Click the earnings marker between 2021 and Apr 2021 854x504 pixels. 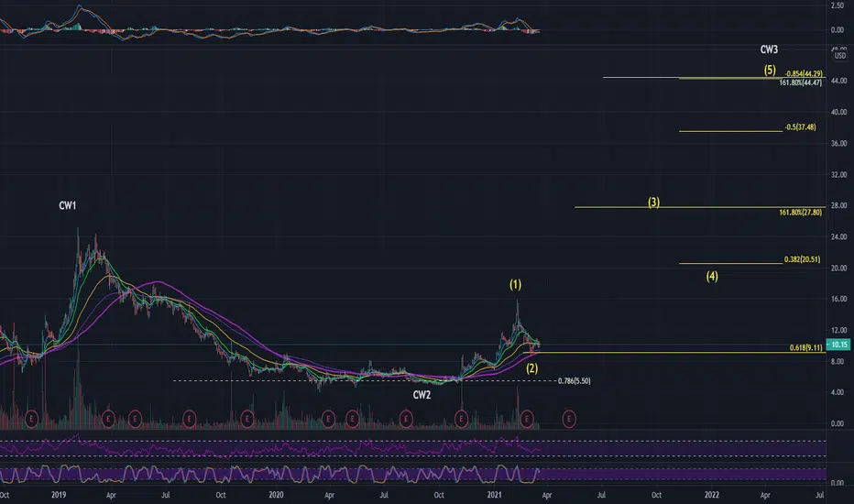(x=527, y=419)
